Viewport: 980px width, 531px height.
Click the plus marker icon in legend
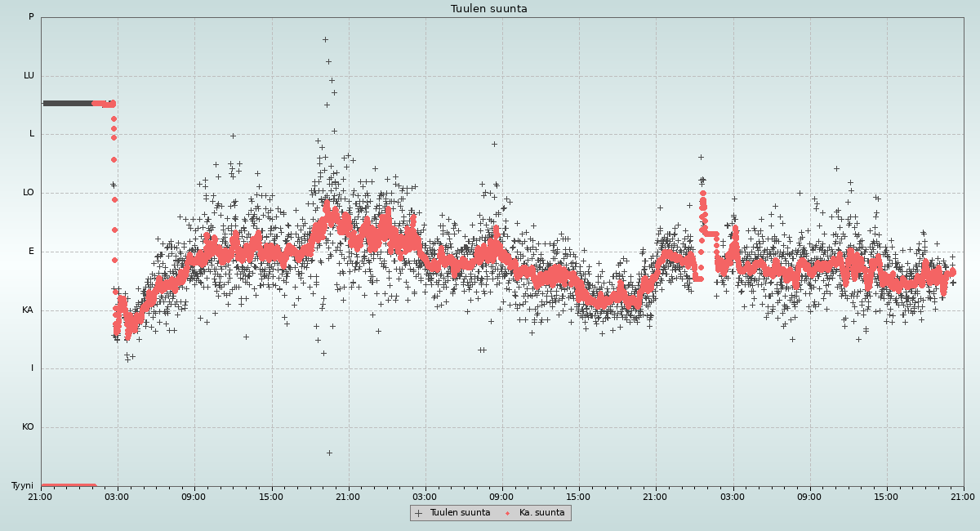(419, 513)
